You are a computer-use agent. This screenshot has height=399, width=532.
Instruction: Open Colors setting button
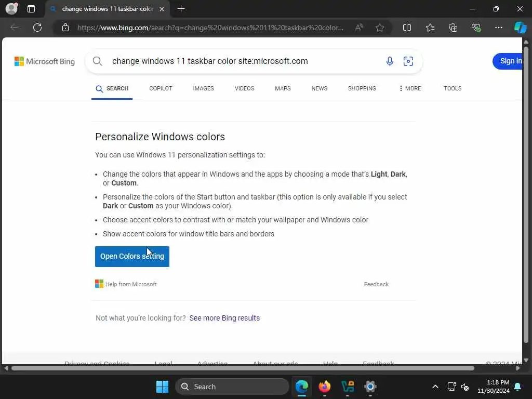(132, 257)
